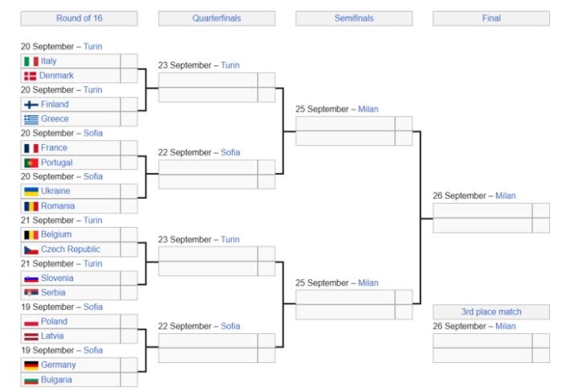566x392 pixels.
Task: Open the Poland team link
Action: click(x=54, y=321)
